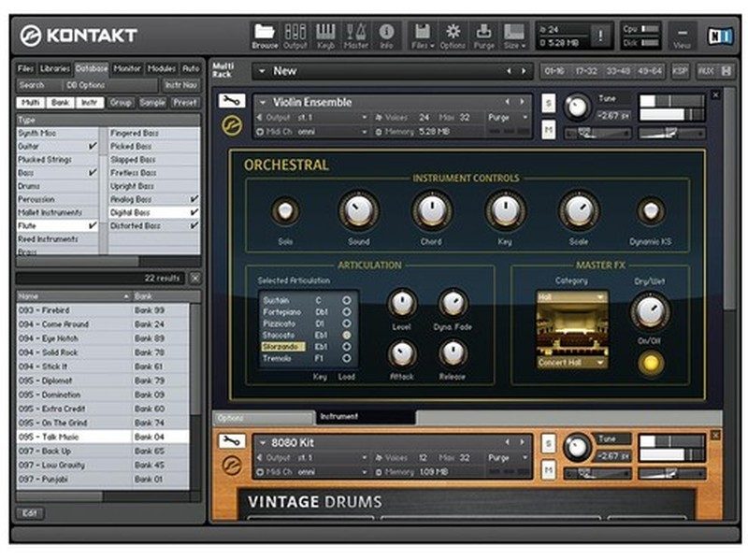Open the Concert Hall preset dropdown
Viewport: 748px width, 560px height.
572,363
